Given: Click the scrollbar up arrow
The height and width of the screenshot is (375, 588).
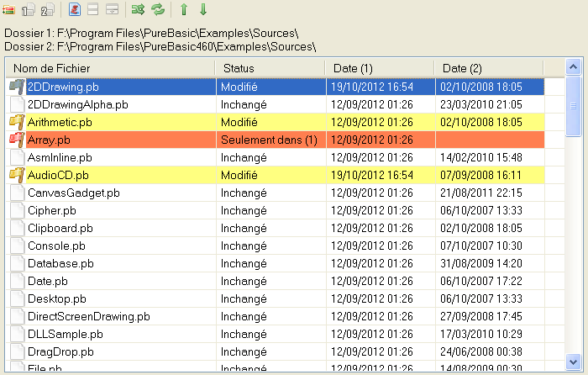Looking at the screenshot, I should pos(574,67).
